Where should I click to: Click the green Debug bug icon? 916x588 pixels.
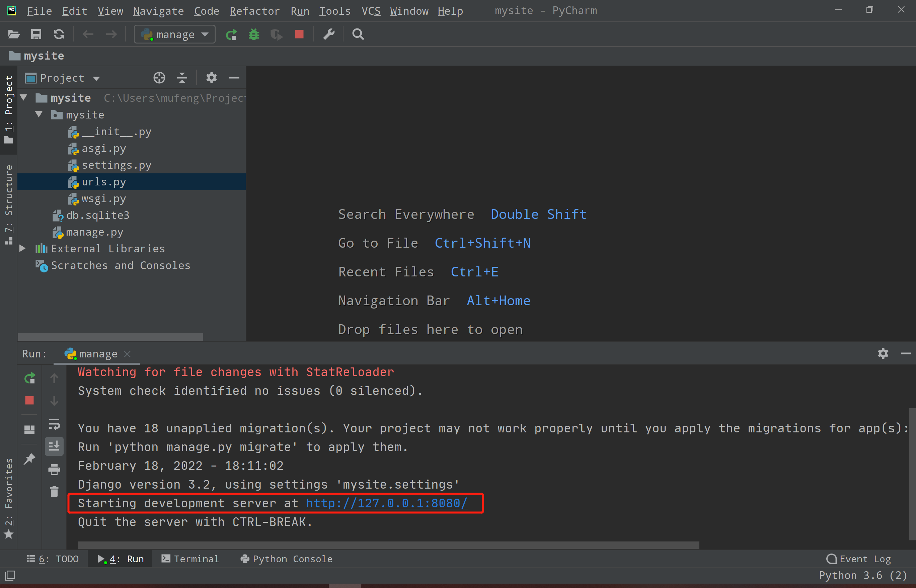[x=254, y=34]
